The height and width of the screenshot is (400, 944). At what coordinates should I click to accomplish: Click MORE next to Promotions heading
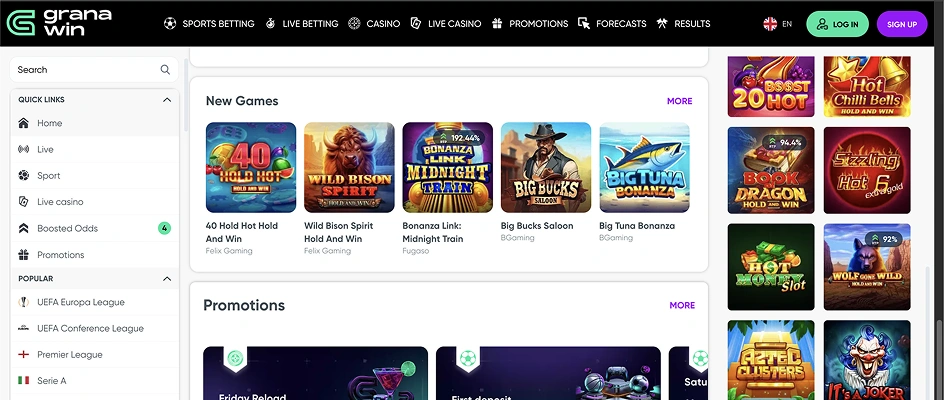click(682, 305)
